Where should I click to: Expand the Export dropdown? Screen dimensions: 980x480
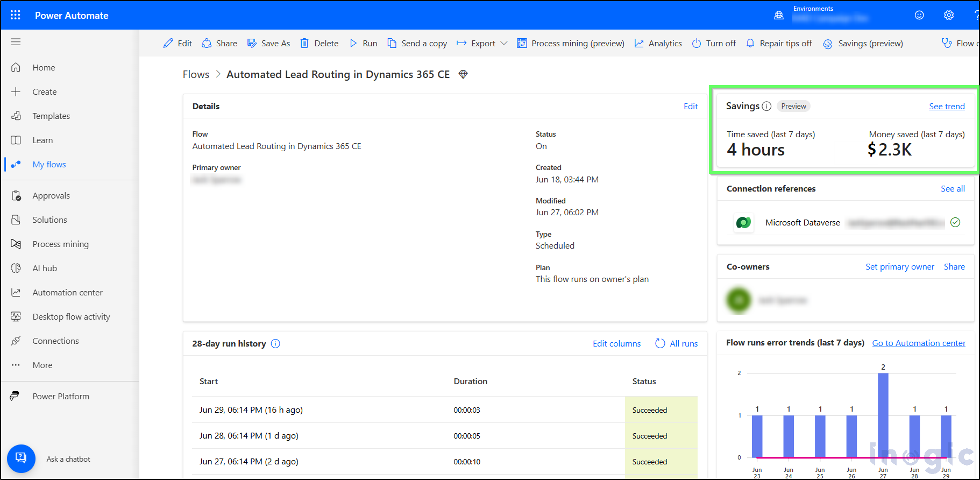point(482,43)
